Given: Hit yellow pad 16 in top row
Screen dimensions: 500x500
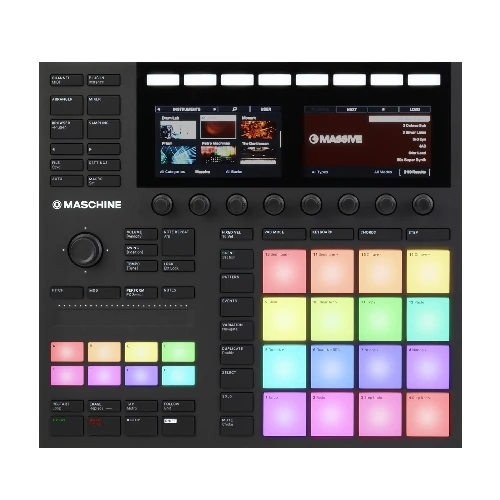Looking at the screenshot, I should 428,271.
